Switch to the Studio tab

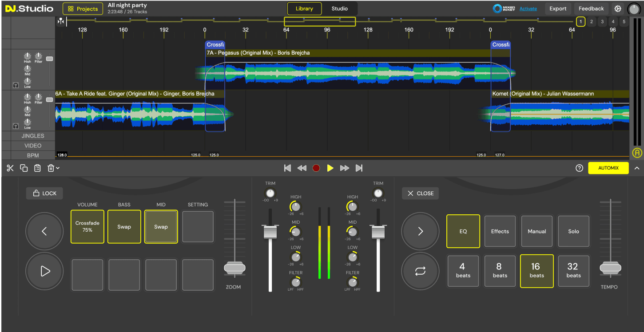click(x=340, y=8)
